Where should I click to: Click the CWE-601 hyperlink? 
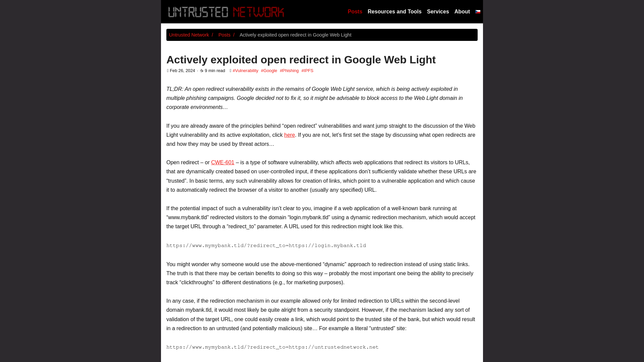[222, 162]
